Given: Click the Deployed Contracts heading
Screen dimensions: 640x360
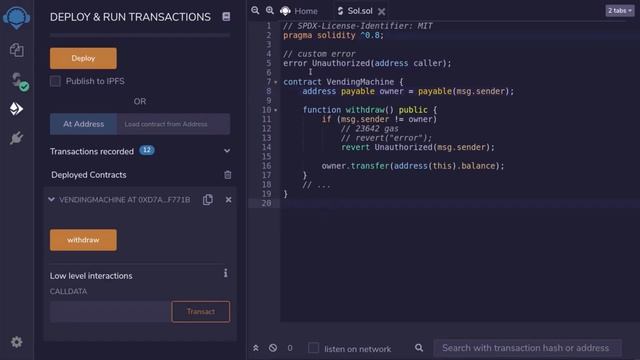Looking at the screenshot, I should [89, 175].
